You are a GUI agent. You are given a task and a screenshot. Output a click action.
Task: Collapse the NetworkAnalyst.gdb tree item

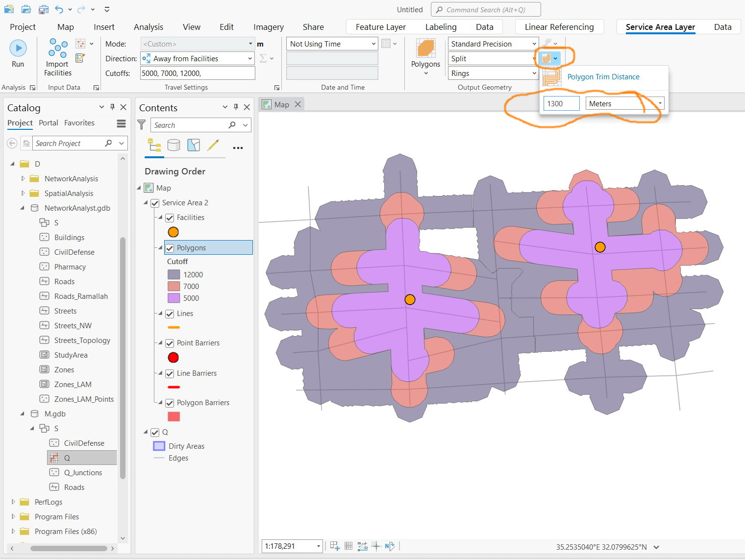[22, 208]
